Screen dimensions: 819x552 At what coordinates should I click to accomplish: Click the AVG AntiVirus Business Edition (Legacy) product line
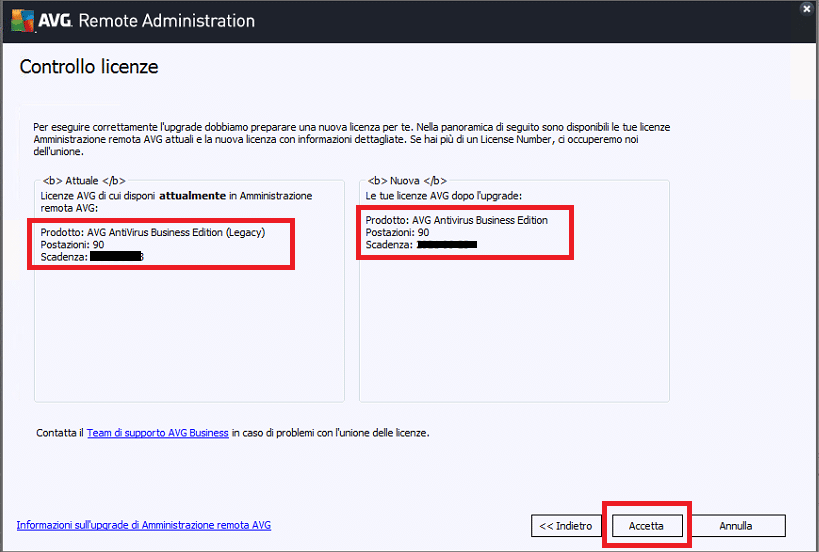point(153,232)
